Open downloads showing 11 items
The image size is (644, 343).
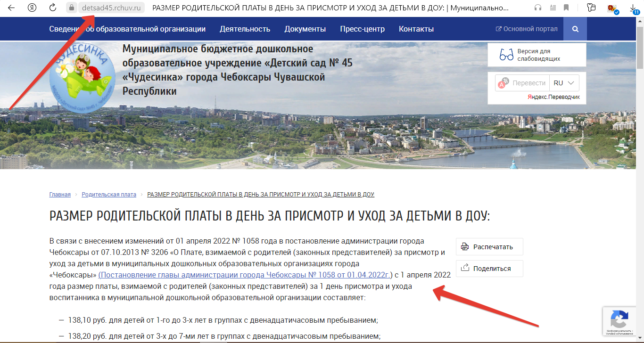pos(633,7)
